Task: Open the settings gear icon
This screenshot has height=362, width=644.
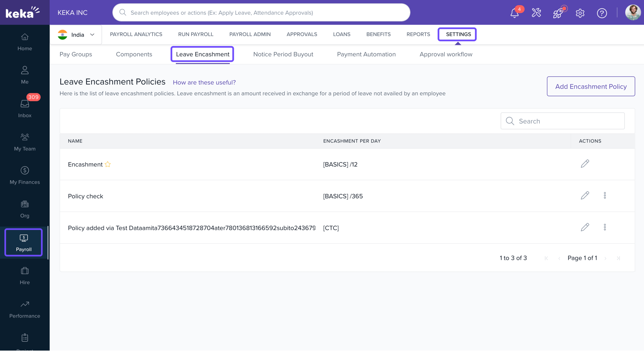Action: pos(580,13)
